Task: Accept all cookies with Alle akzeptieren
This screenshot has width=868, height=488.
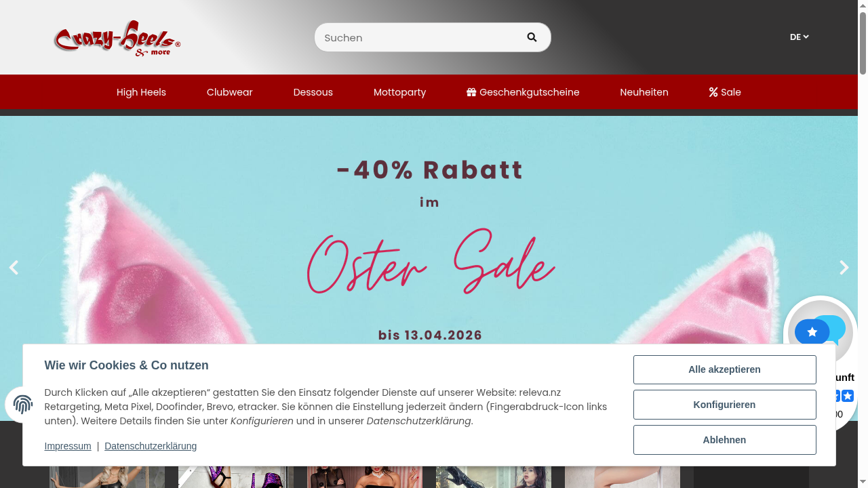Action: coord(724,369)
